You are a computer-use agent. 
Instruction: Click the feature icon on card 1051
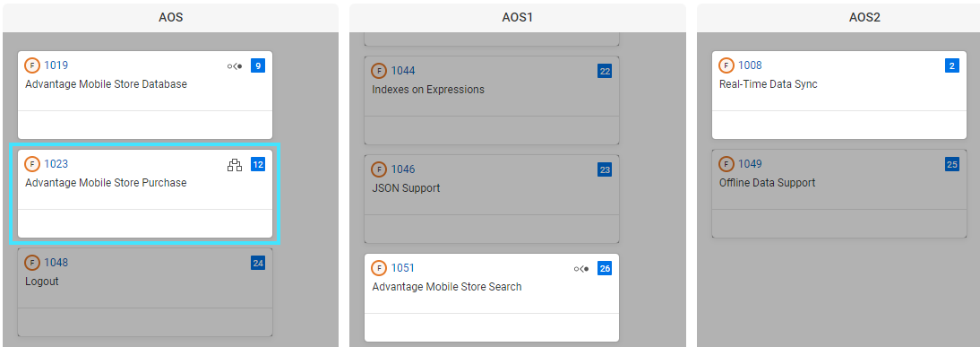click(x=379, y=268)
